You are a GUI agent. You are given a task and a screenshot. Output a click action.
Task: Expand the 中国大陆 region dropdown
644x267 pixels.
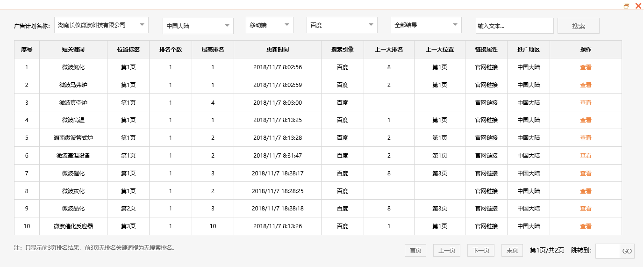(x=198, y=26)
